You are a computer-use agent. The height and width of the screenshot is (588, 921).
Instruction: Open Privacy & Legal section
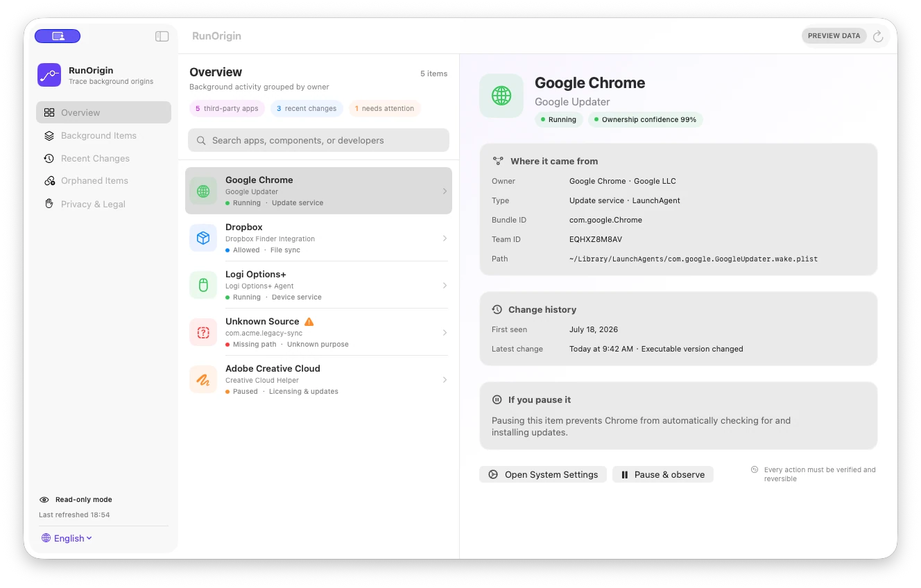(103, 204)
